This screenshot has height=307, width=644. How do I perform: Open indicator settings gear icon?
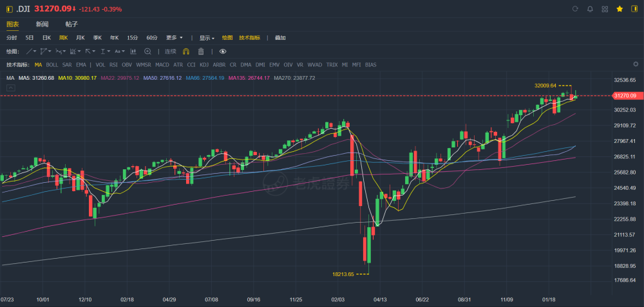coord(636,64)
